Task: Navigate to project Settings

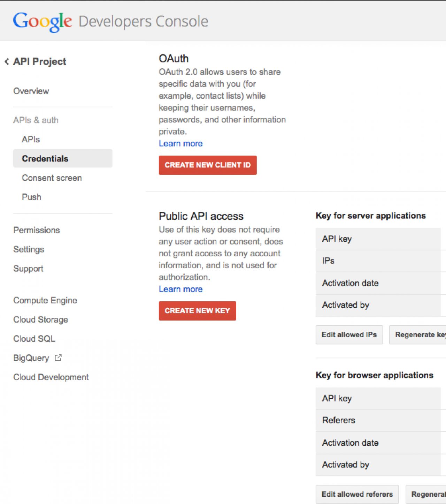Action: pyautogui.click(x=29, y=249)
